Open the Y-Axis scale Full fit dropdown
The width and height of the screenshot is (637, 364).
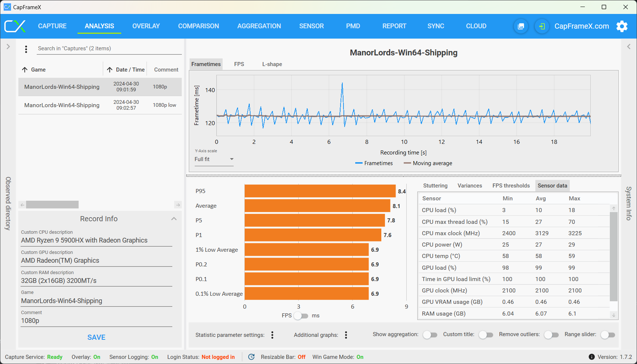(x=214, y=159)
